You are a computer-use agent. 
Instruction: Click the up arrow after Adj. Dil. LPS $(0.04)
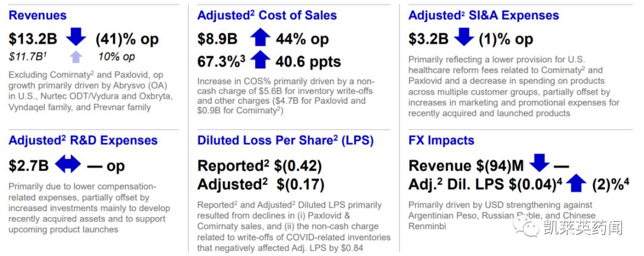pos(575,183)
